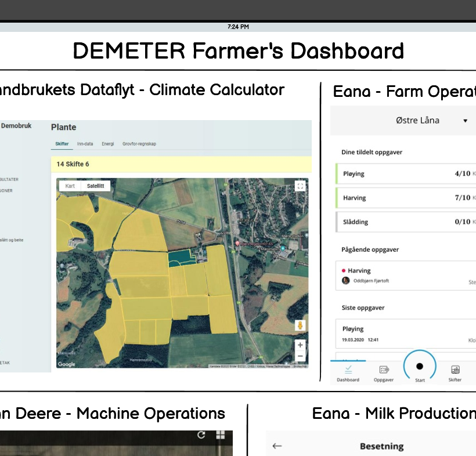Image resolution: width=476 pixels, height=456 pixels.
Task: Open the Energi tab
Action: (108, 144)
